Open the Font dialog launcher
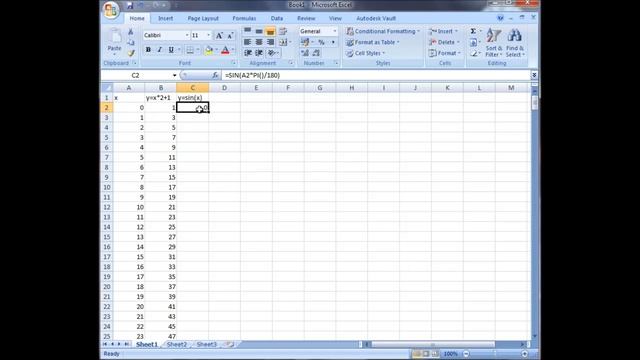Image resolution: width=640 pixels, height=360 pixels. point(233,63)
